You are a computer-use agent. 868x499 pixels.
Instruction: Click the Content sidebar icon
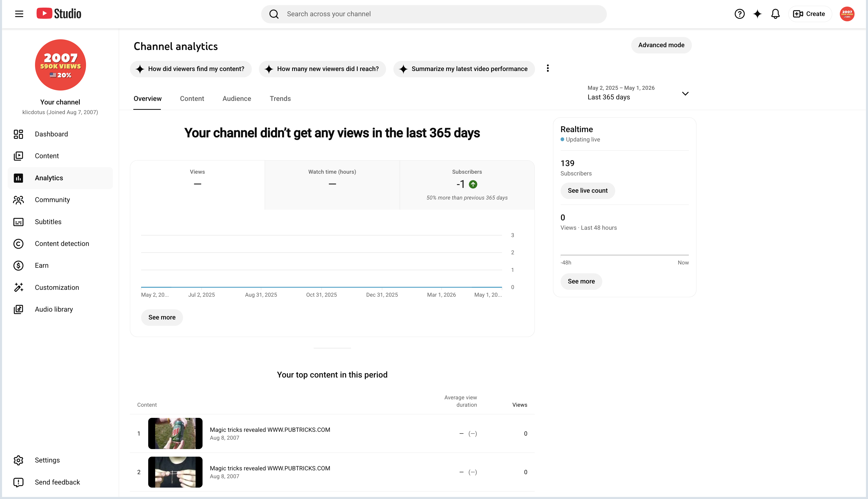tap(19, 156)
